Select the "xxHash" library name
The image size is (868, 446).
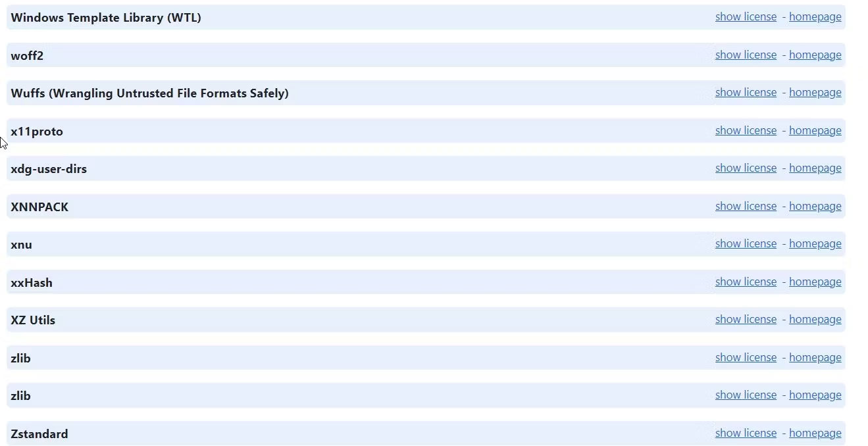(32, 283)
